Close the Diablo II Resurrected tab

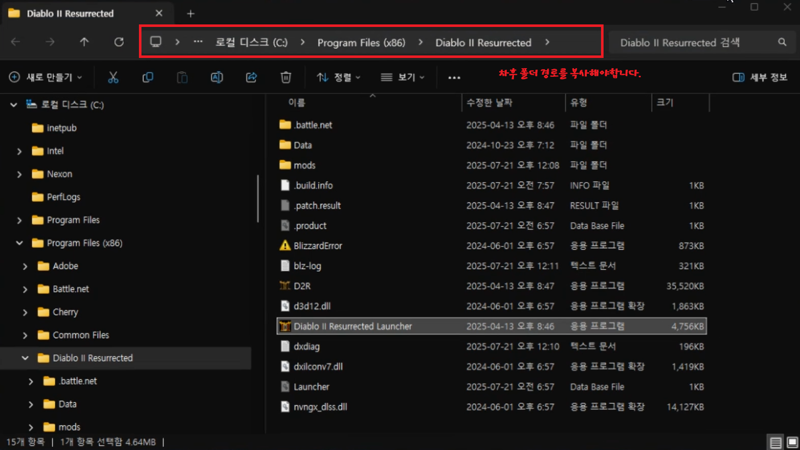click(159, 13)
